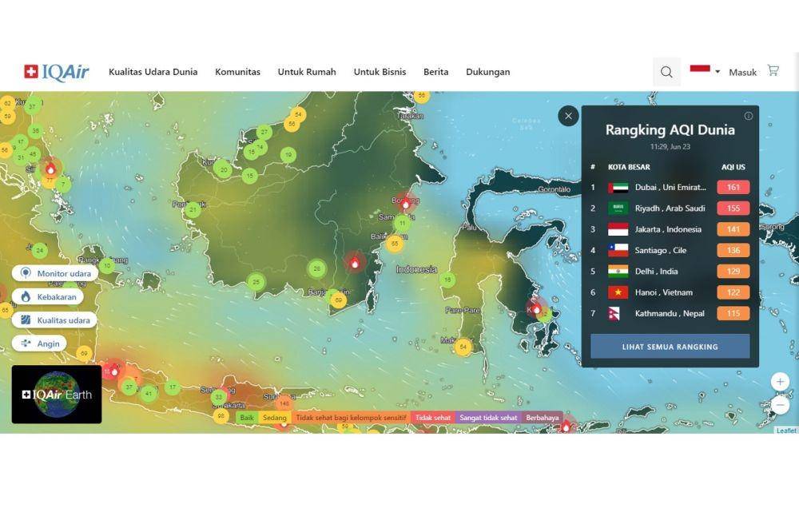Click the green 16 station in Sulawesi

(x=447, y=280)
